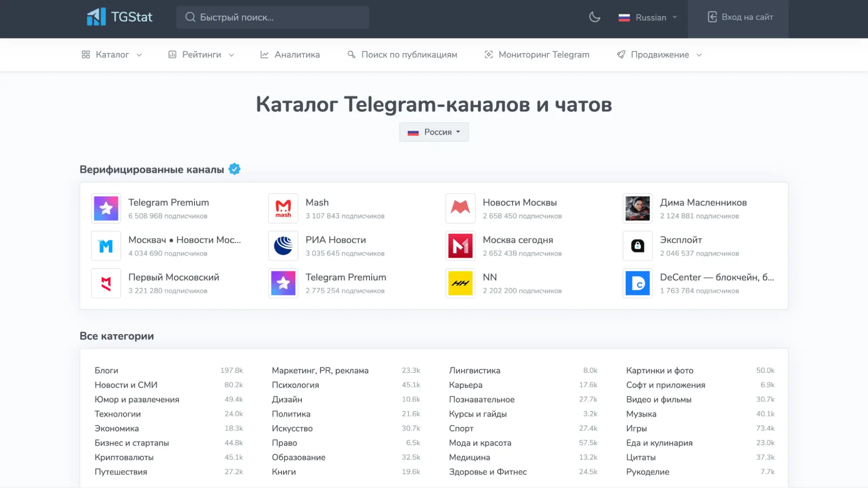Click the DeCenter channel avatar
The image size is (868, 488).
pos(637,283)
